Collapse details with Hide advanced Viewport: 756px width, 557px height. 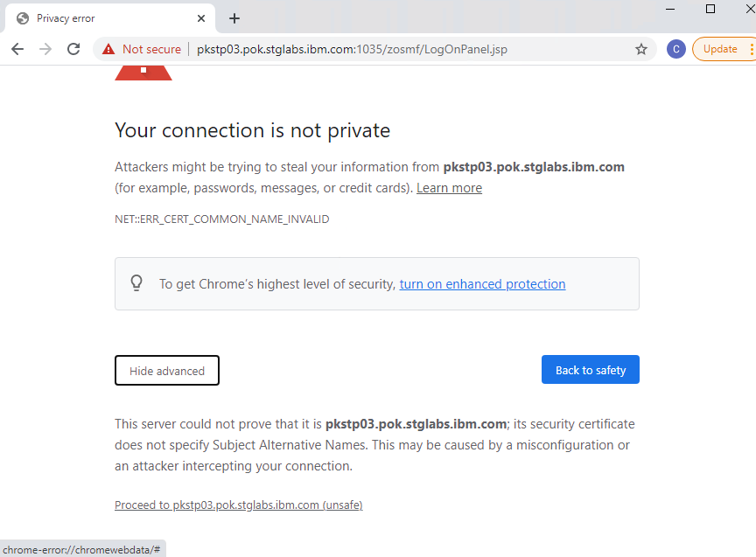(x=167, y=371)
